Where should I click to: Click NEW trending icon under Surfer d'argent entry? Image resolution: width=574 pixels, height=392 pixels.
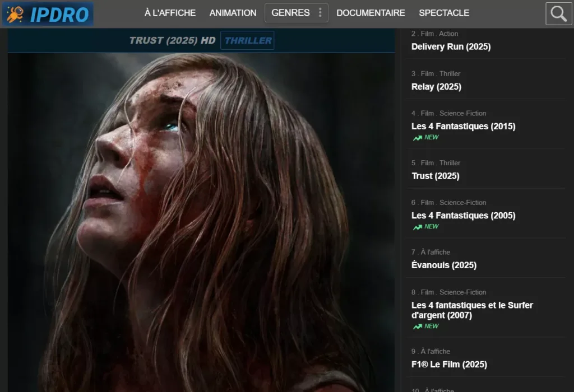click(x=417, y=326)
